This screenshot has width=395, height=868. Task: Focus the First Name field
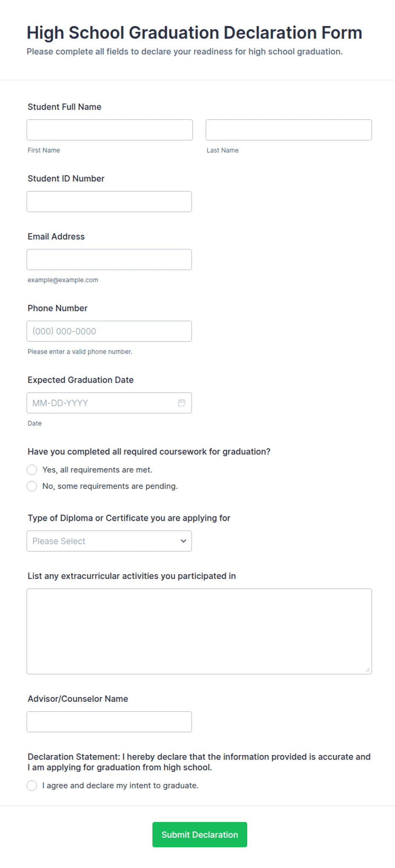[110, 130]
